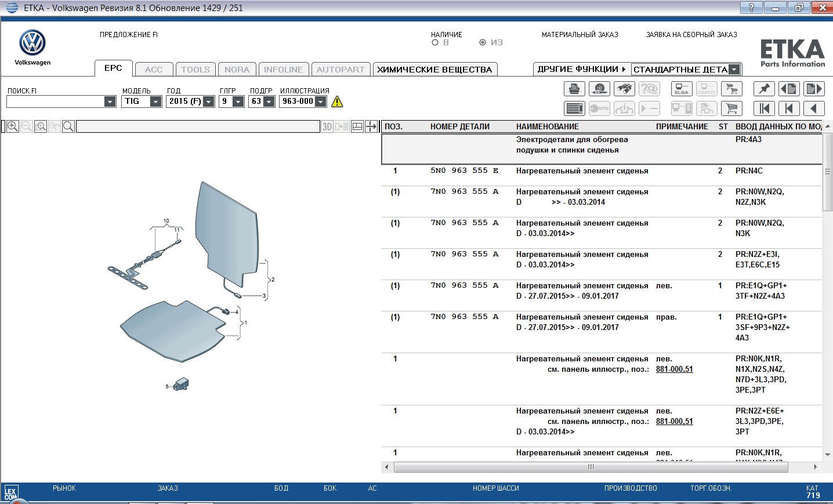
Task: Click the pushpin icon
Action: click(764, 89)
